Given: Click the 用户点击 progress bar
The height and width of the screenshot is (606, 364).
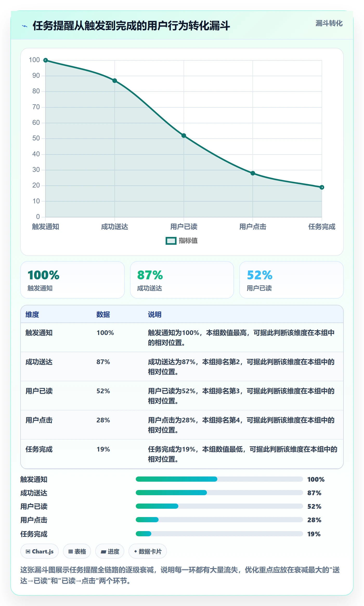Looking at the screenshot, I should 219,520.
